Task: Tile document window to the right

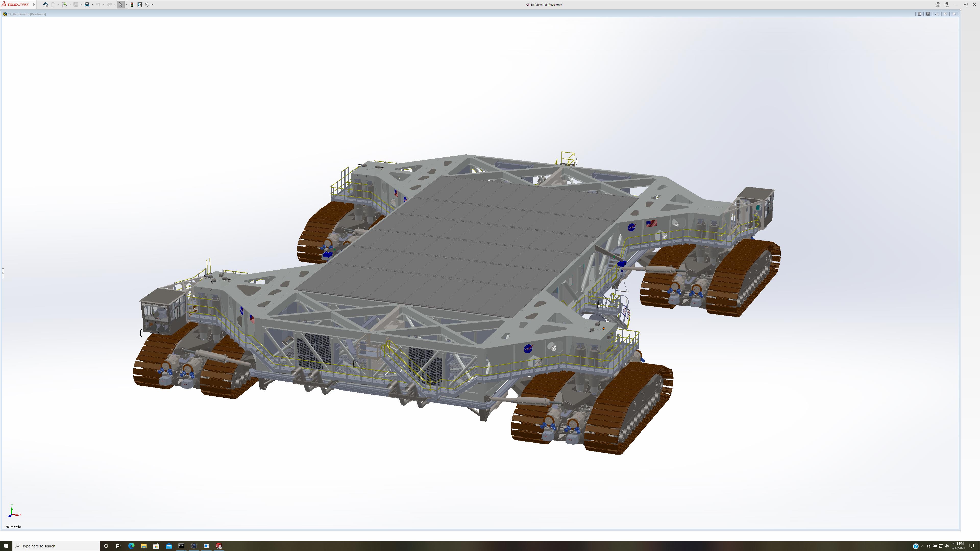Action: point(928,14)
